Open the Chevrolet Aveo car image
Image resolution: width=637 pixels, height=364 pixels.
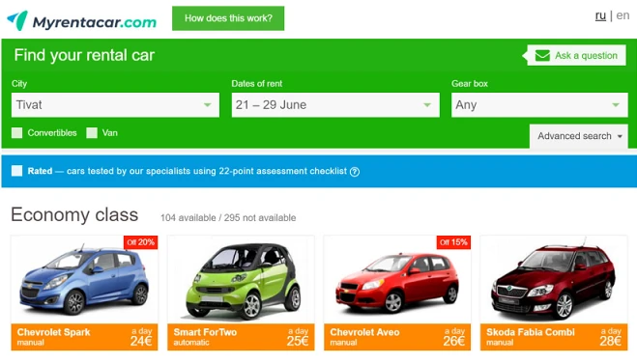397,280
